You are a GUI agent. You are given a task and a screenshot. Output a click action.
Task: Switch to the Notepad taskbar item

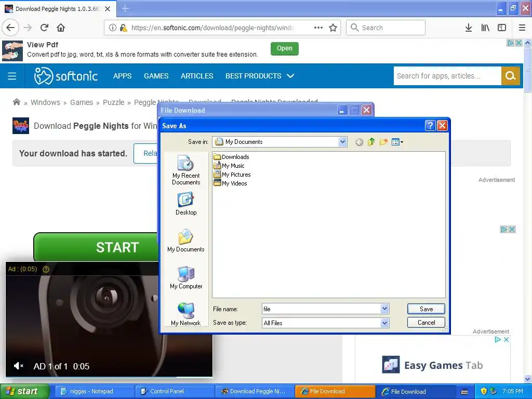pyautogui.click(x=94, y=392)
